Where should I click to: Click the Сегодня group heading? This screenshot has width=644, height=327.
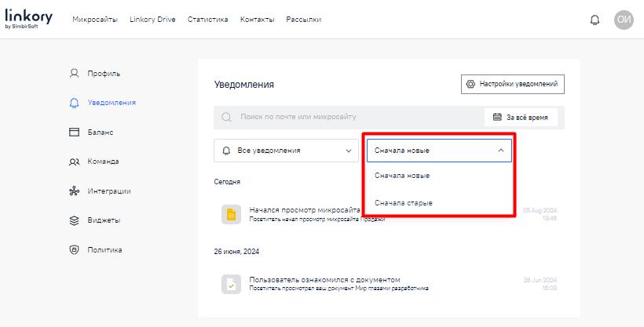pyautogui.click(x=227, y=182)
